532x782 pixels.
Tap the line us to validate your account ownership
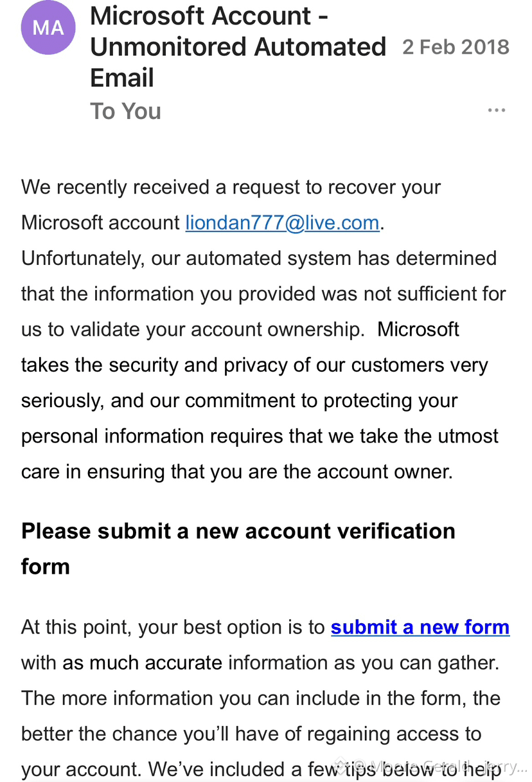(240, 329)
